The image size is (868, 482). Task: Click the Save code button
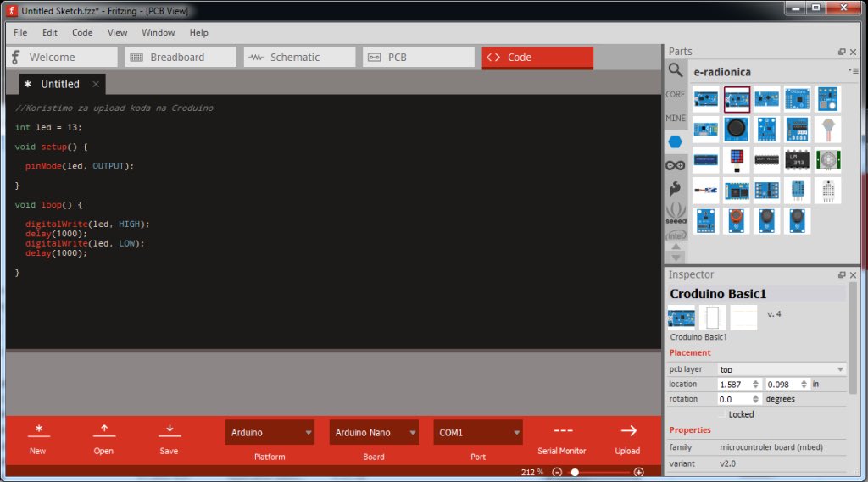click(169, 440)
